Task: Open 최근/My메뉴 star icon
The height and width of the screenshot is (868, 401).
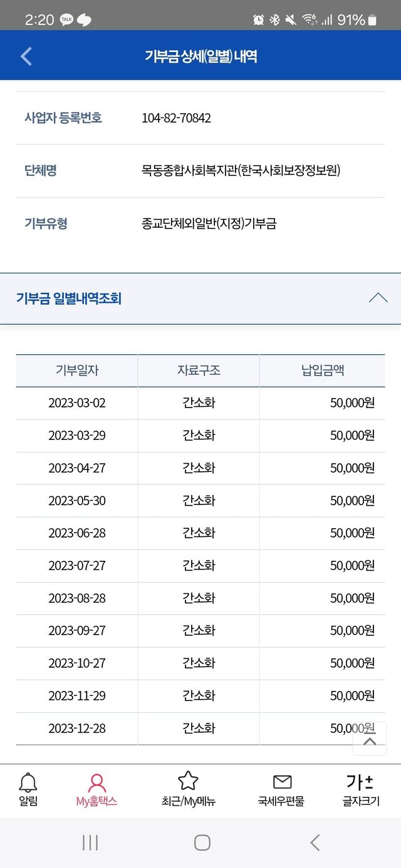Action: 188,781
